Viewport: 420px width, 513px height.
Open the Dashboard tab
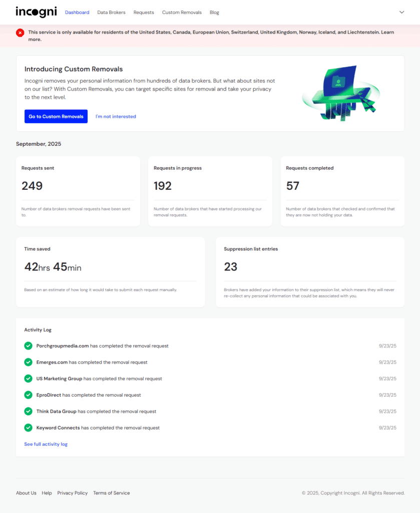(77, 13)
